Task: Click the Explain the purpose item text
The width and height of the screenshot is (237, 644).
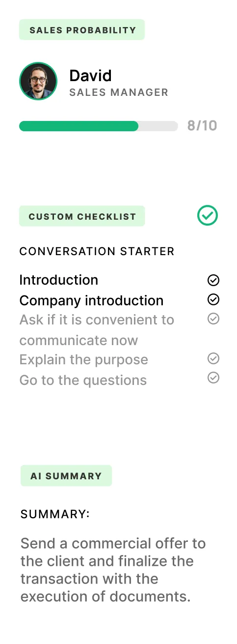Action: point(83,360)
